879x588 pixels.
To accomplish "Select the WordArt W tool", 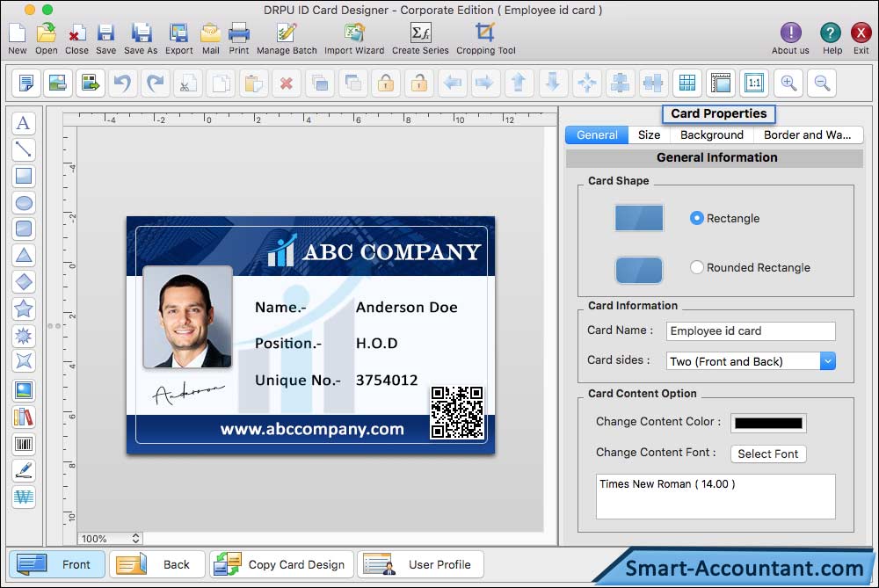I will (24, 497).
